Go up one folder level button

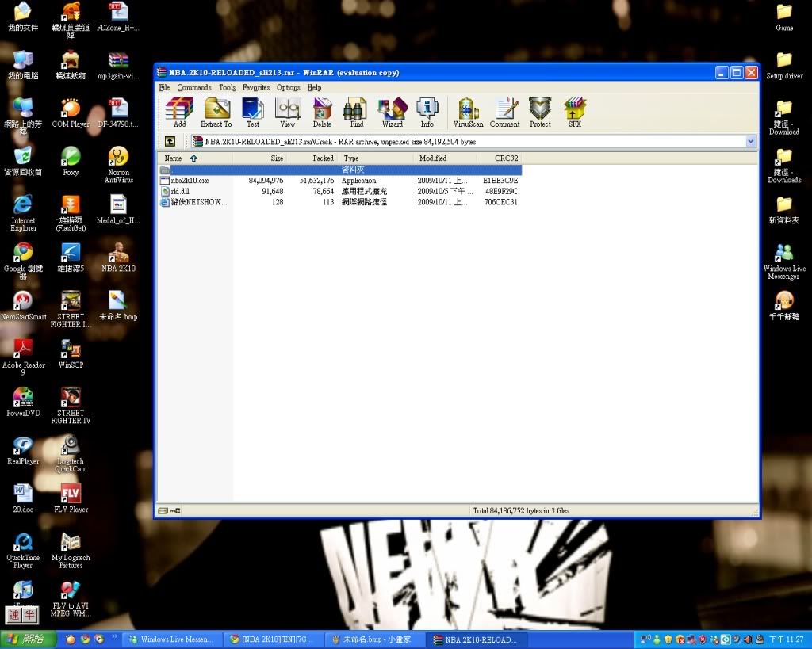pyautogui.click(x=170, y=141)
